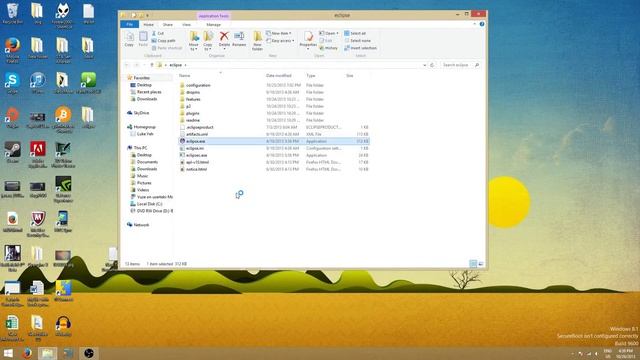The height and width of the screenshot is (360, 640).
Task: Collapse the ribbon with the chevron
Action: 474,24
